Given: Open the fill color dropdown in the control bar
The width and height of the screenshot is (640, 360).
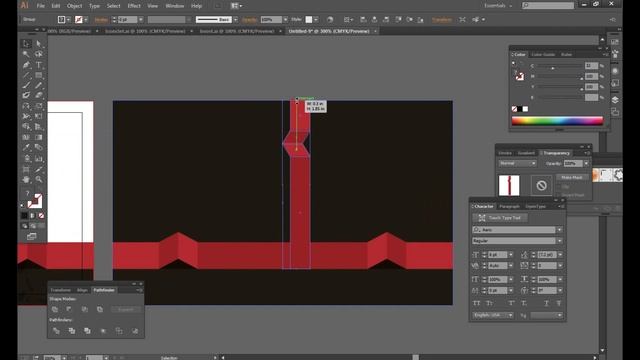Looking at the screenshot, I should (68, 20).
